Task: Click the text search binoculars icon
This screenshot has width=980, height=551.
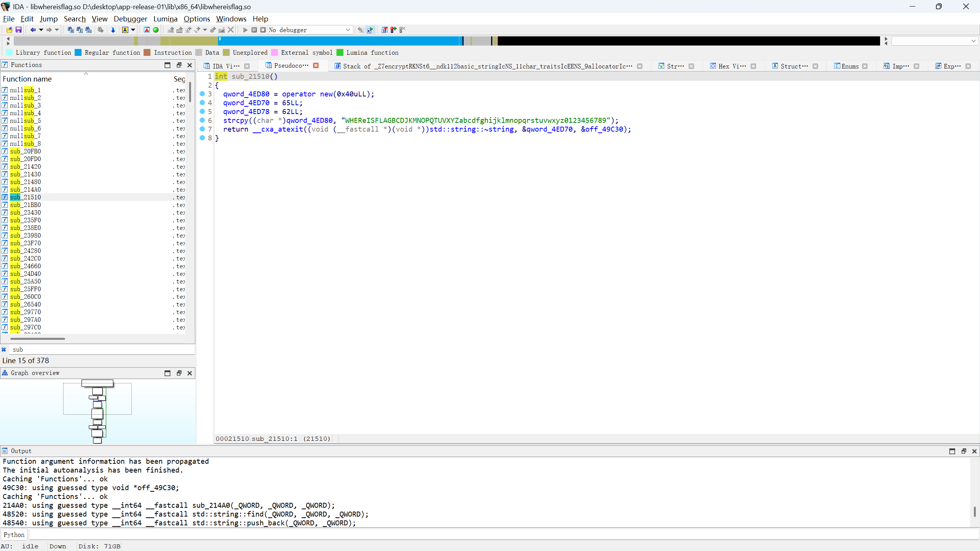Action: click(80, 30)
